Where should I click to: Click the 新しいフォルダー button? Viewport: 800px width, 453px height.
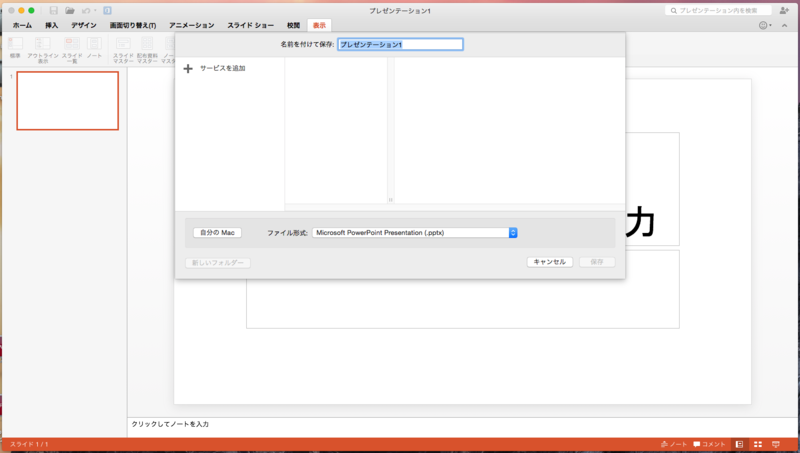218,263
